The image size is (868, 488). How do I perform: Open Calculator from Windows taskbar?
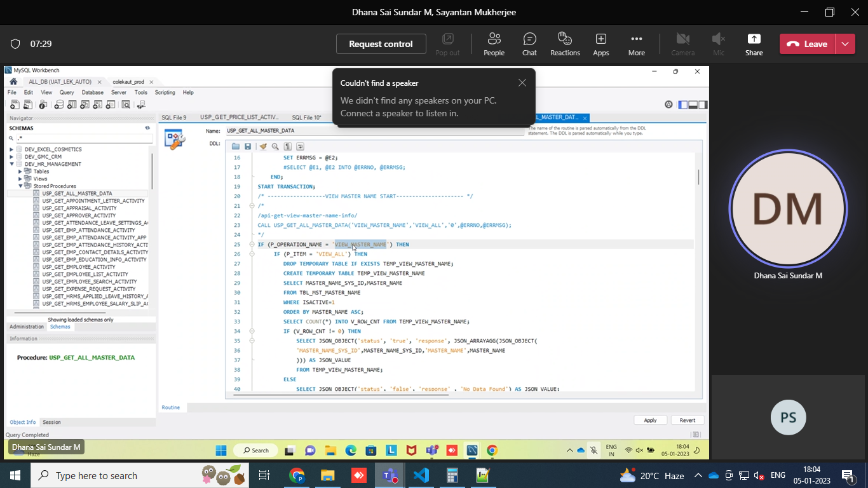pos(452,475)
